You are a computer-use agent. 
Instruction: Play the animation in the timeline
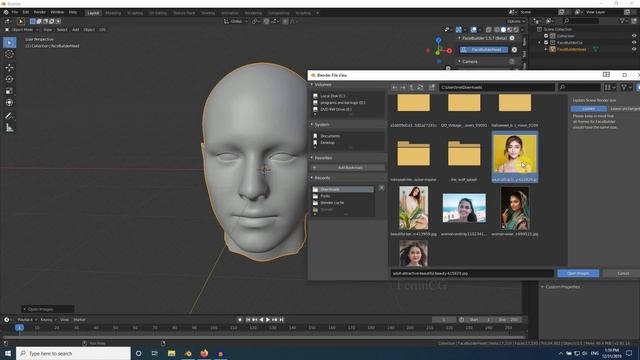point(268,320)
